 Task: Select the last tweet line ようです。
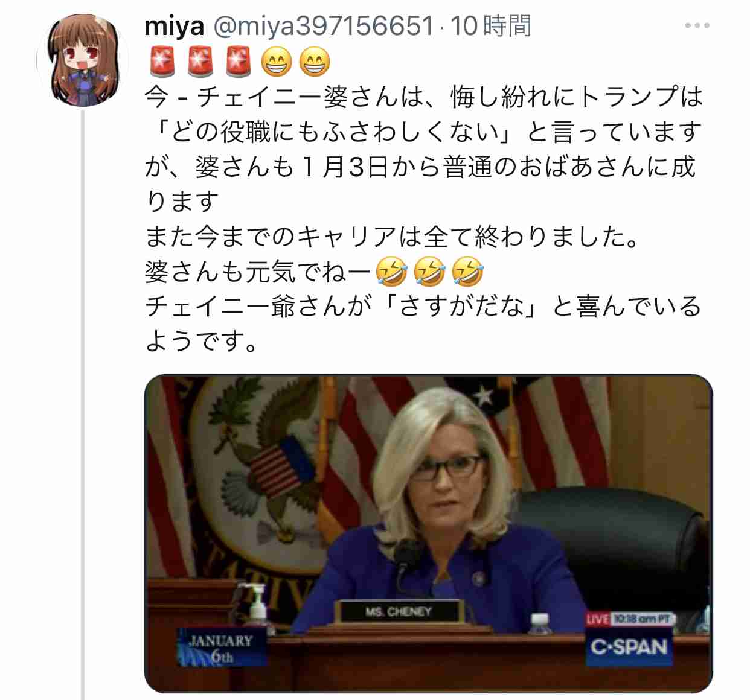click(x=202, y=342)
